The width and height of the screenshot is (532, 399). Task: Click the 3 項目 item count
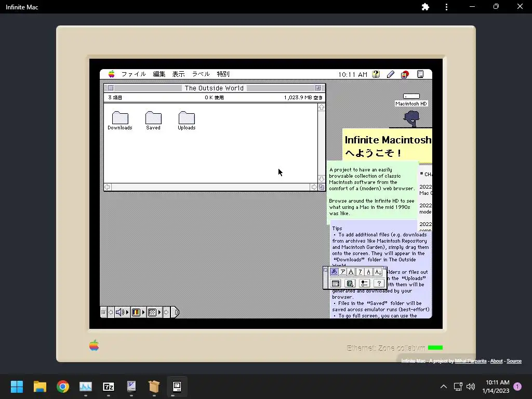tap(115, 98)
